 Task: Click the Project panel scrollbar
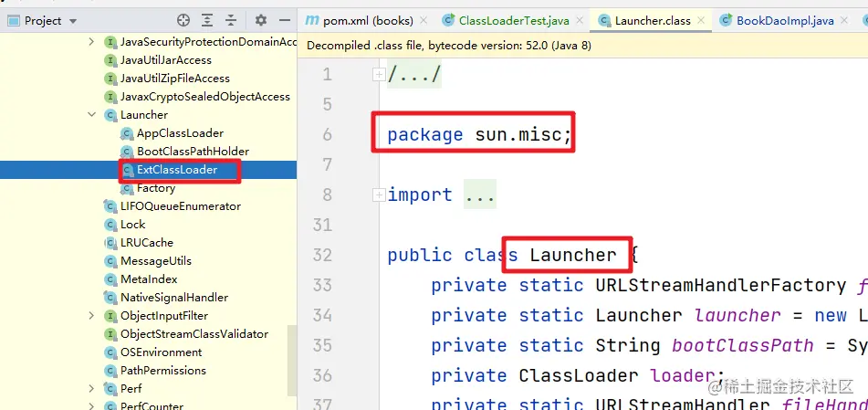[292, 360]
